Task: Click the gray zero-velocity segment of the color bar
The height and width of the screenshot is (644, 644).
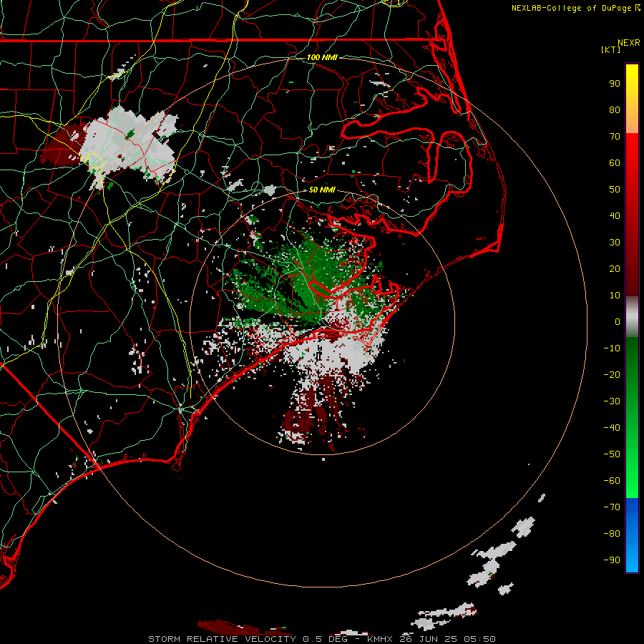Action: tap(632, 317)
